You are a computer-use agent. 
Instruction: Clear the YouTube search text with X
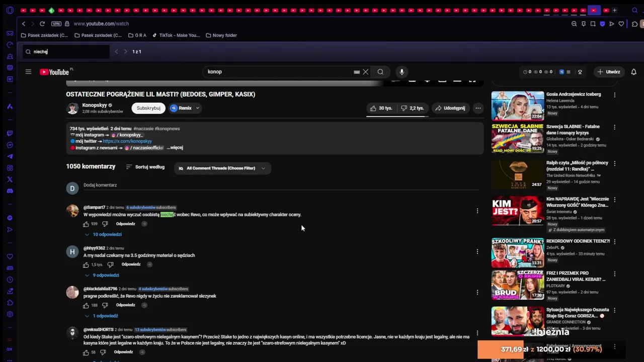coord(366,72)
